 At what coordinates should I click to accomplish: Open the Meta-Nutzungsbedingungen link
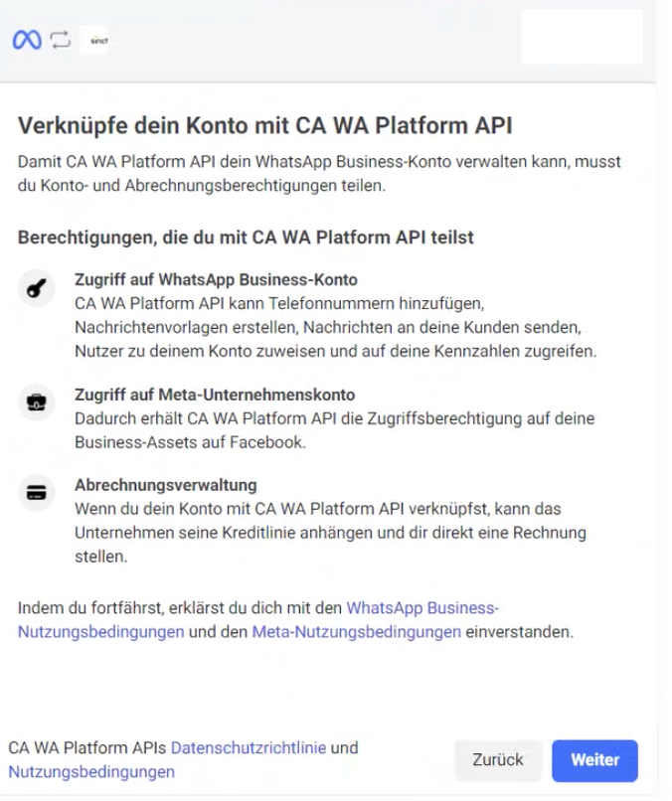[x=357, y=632]
